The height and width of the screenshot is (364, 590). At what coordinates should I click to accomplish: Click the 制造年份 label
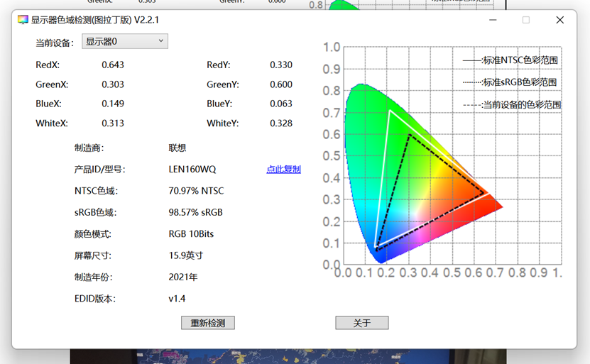tap(93, 277)
